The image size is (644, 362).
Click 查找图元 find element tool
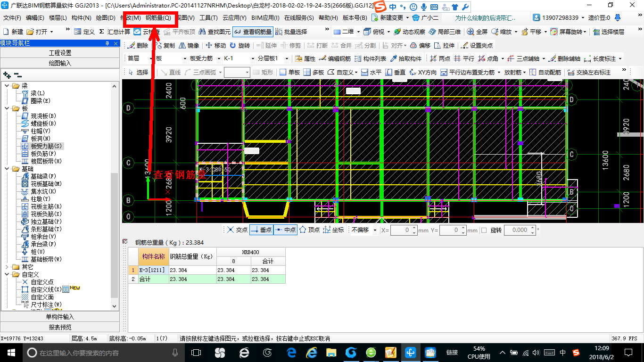(215, 32)
